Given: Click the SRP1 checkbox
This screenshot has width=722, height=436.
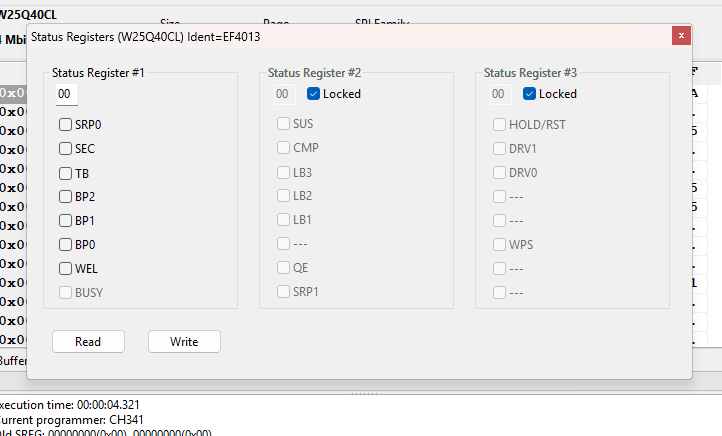Looking at the screenshot, I should (x=283, y=291).
